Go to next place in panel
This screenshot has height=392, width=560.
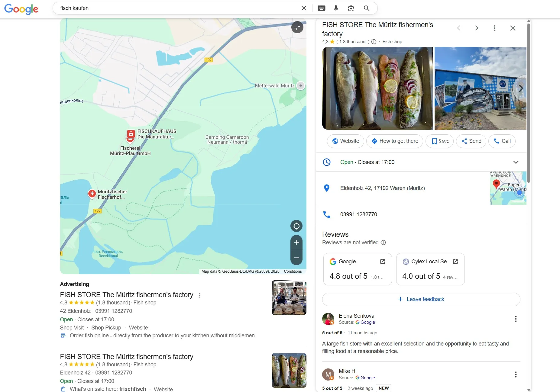pos(477,28)
